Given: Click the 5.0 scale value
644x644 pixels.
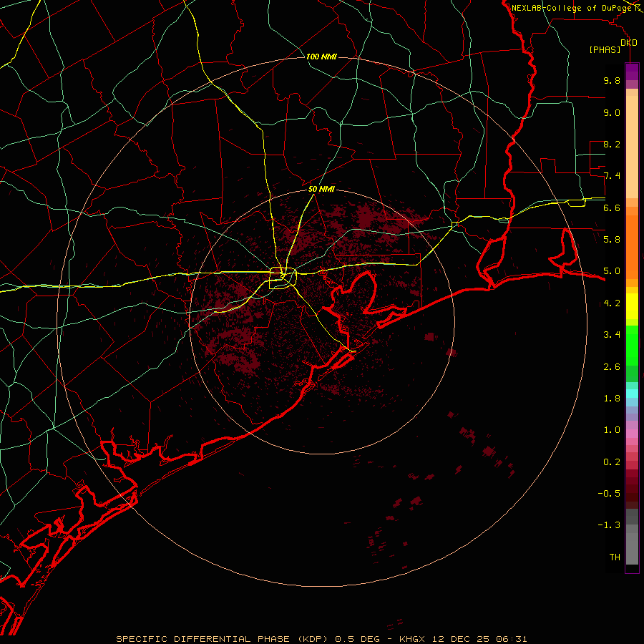Looking at the screenshot, I should pyautogui.click(x=612, y=271).
